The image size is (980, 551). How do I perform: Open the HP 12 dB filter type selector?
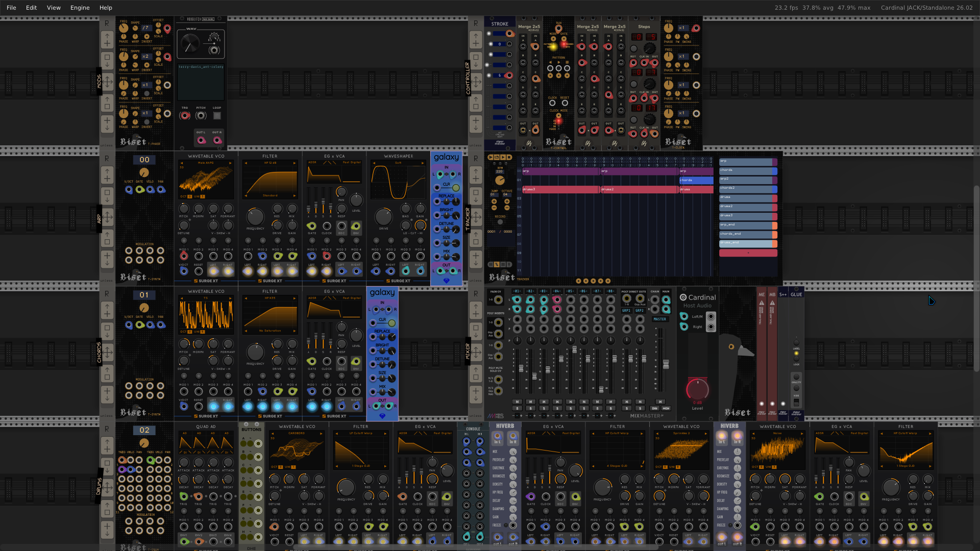(270, 163)
